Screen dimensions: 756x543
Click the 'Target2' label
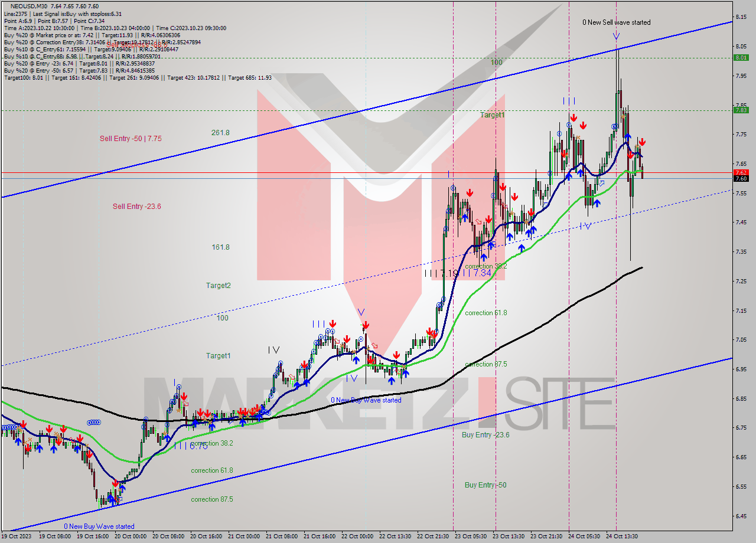point(218,285)
